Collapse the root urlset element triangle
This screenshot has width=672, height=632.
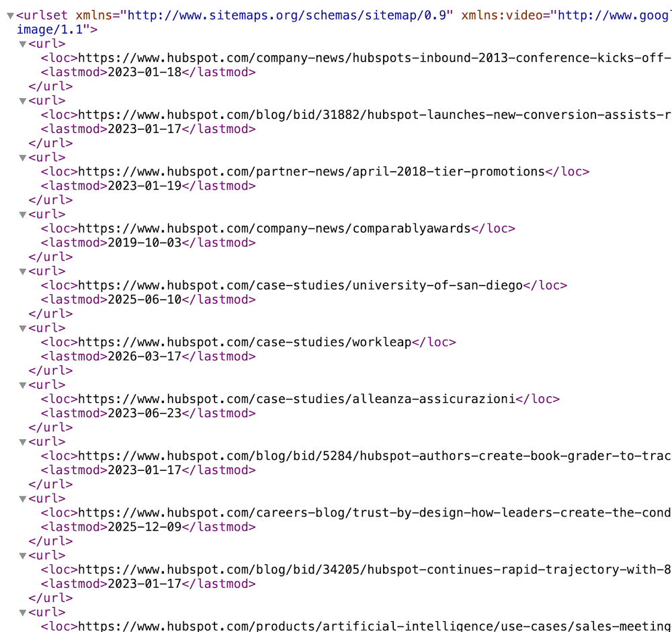tap(10, 16)
